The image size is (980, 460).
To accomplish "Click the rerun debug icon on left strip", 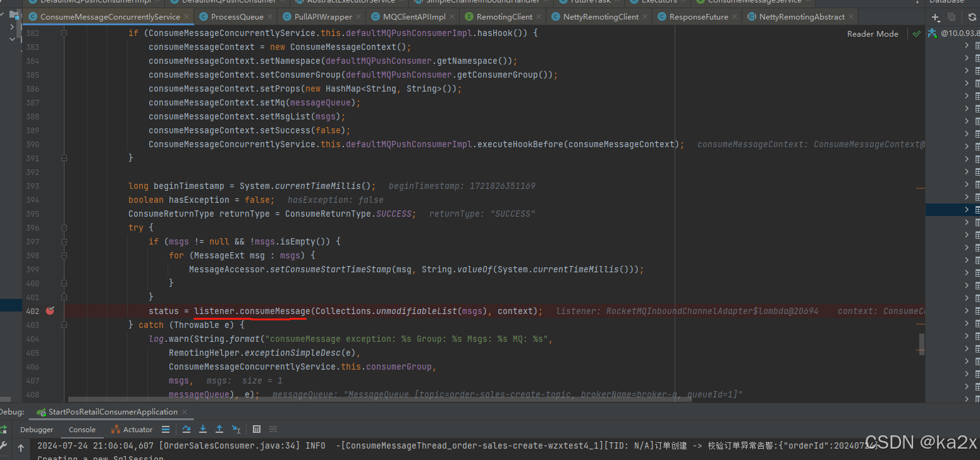I will point(3,429).
